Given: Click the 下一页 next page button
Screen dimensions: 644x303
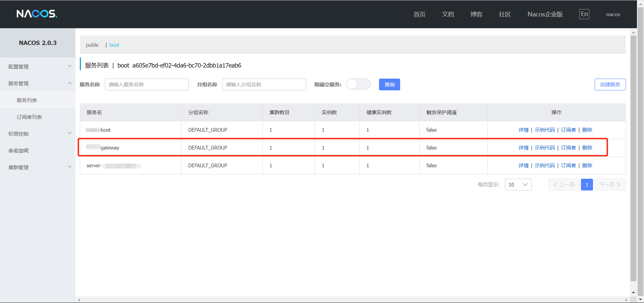Looking at the screenshot, I should [x=610, y=184].
